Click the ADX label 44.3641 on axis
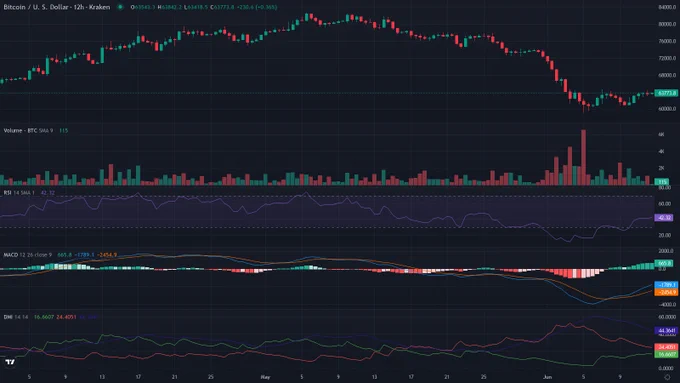 coord(666,331)
